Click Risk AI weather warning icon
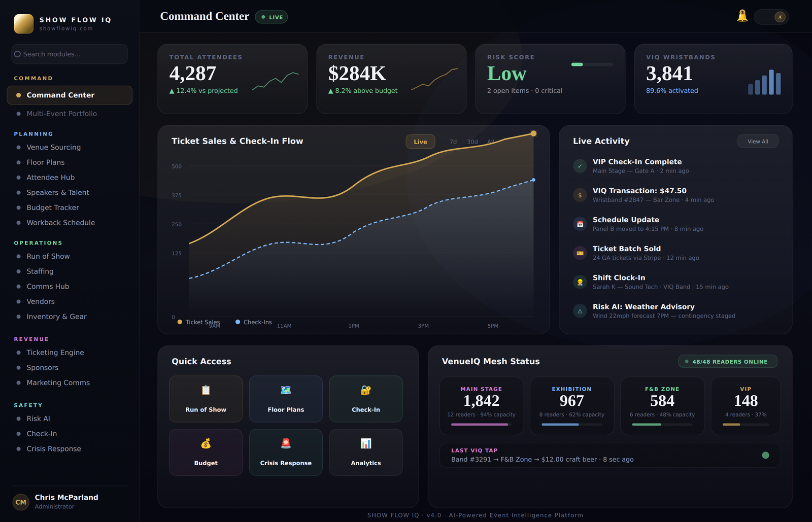This screenshot has height=522, width=812. (580, 311)
